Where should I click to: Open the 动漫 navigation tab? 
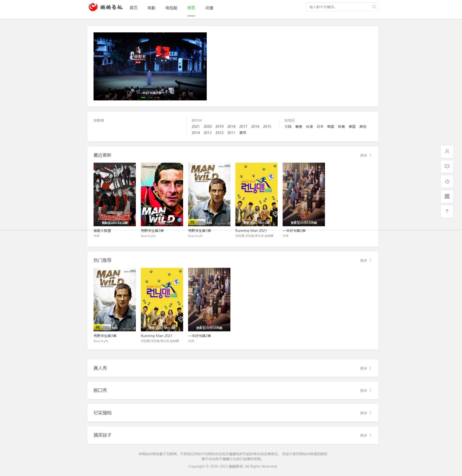(209, 8)
